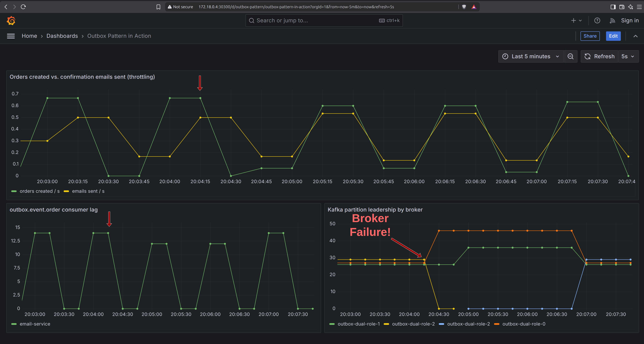Click the zoom out time range icon
Image resolution: width=644 pixels, height=344 pixels.
coord(570,57)
